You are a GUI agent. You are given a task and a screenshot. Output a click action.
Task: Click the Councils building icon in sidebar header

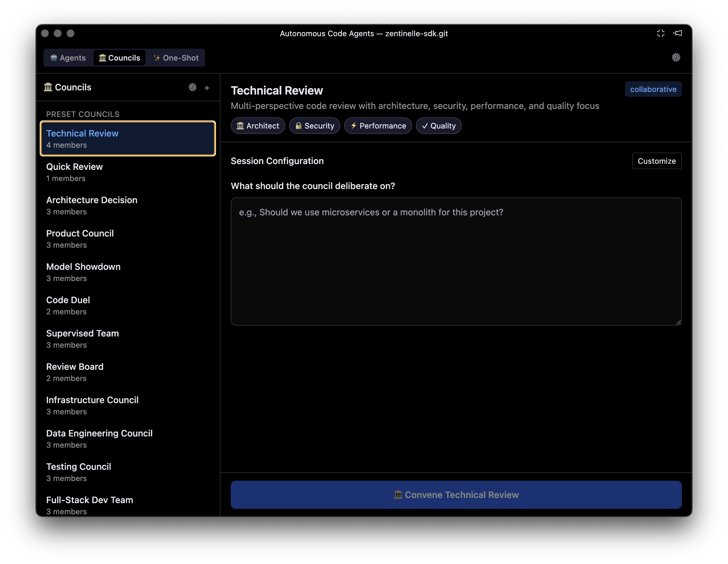click(x=49, y=87)
